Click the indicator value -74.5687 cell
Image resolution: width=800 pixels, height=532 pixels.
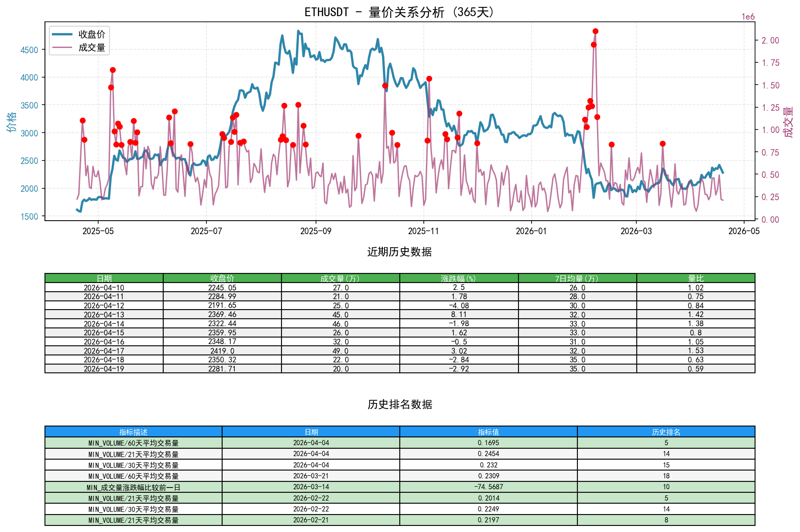click(x=488, y=487)
